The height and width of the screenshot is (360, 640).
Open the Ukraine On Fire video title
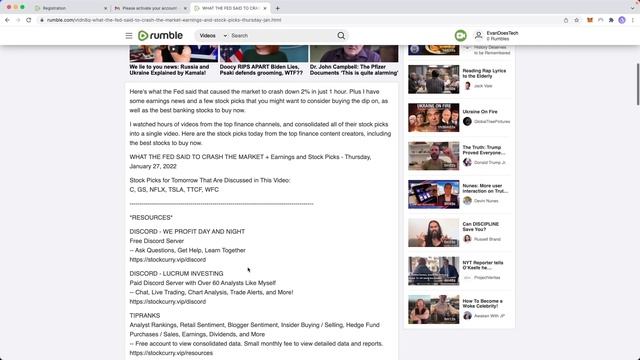point(480,111)
